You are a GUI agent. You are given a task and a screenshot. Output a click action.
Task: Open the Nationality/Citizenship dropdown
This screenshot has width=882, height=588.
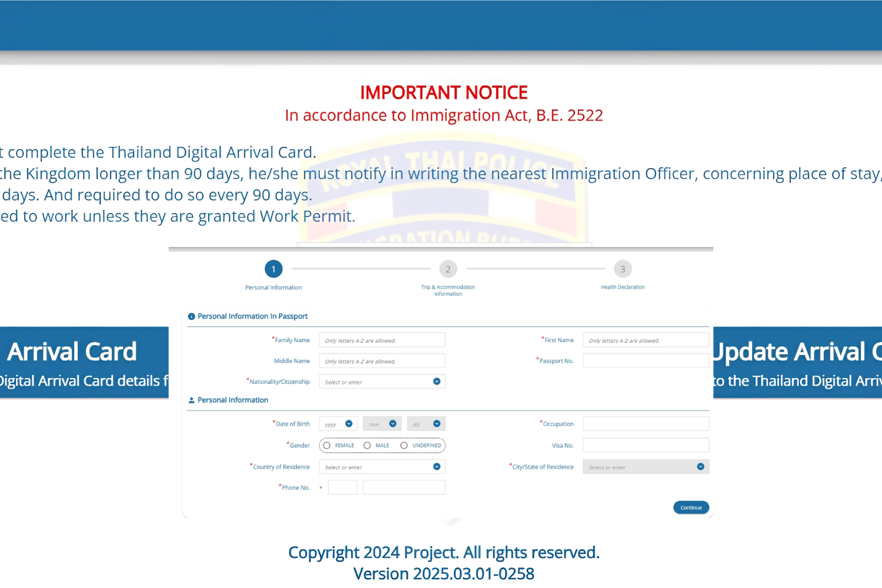[x=382, y=382]
